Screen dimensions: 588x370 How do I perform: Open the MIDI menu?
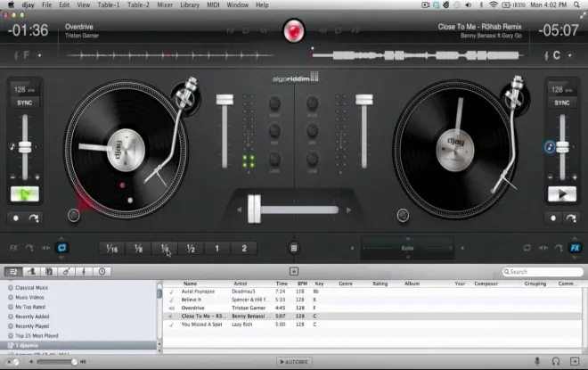coord(213,4)
